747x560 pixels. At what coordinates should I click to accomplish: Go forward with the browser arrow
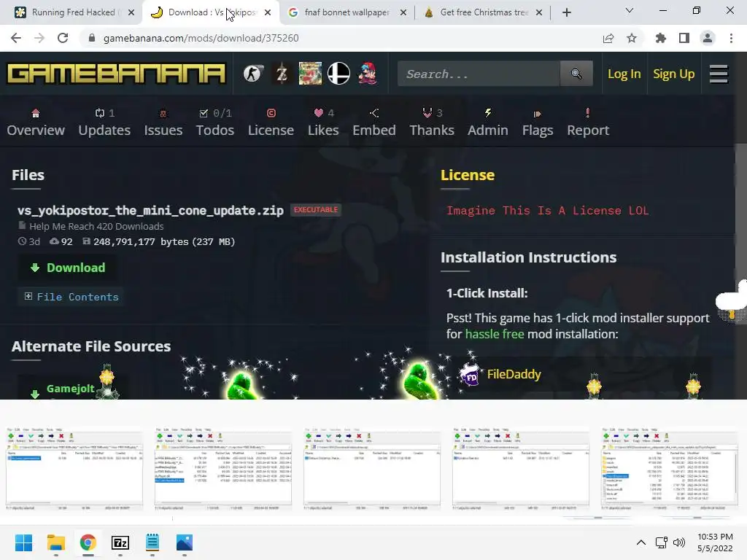[x=39, y=38]
